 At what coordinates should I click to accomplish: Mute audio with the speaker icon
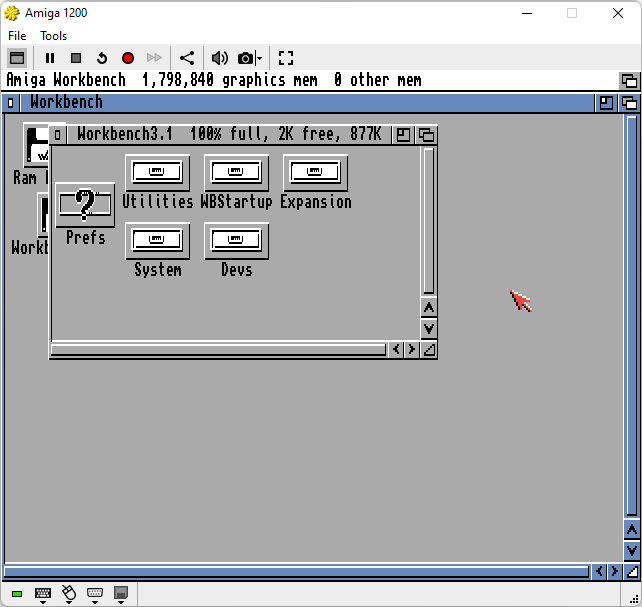(x=219, y=58)
